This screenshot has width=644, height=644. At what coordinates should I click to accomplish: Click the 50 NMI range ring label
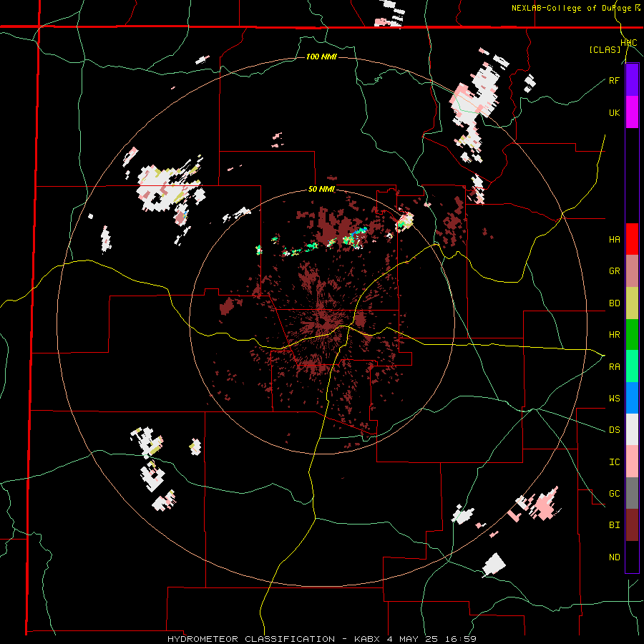click(x=321, y=190)
